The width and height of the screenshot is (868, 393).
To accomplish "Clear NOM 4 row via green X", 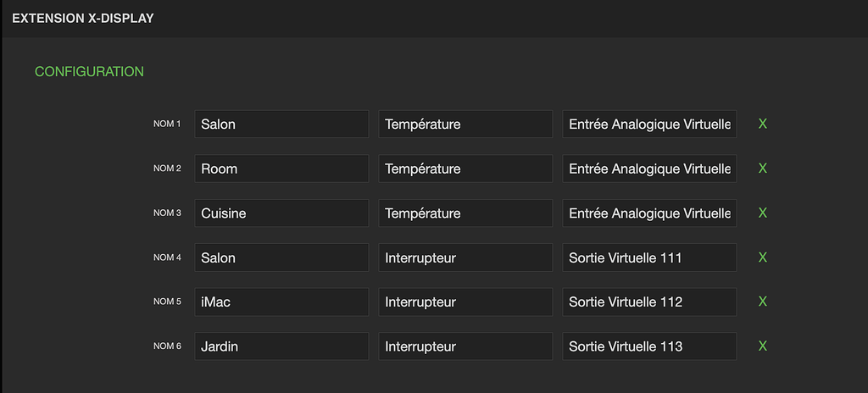I will click(x=762, y=257).
